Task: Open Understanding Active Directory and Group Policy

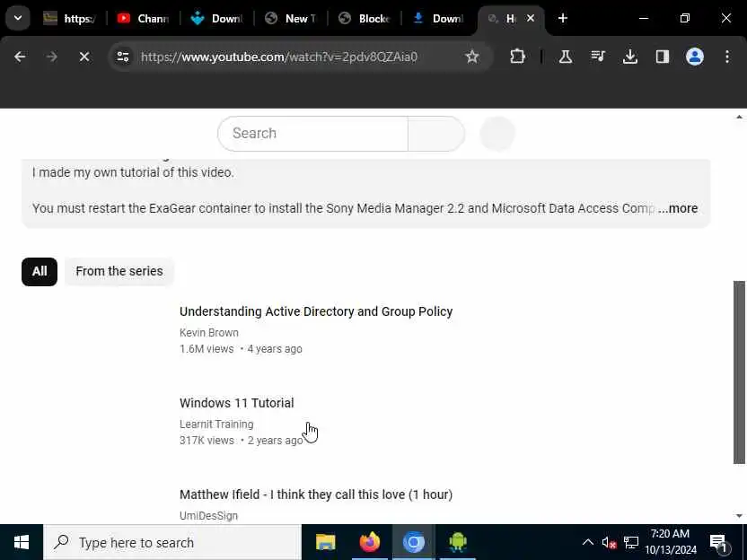Action: [316, 311]
